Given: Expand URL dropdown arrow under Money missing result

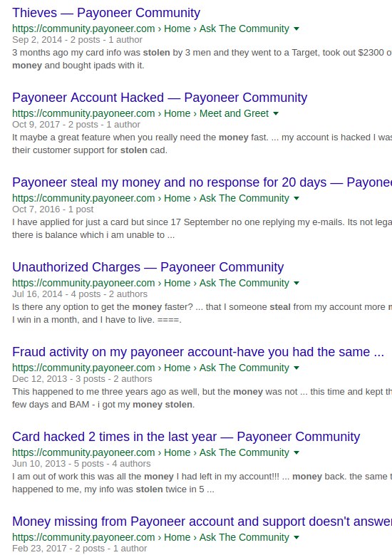Looking at the screenshot, I should (x=296, y=537).
